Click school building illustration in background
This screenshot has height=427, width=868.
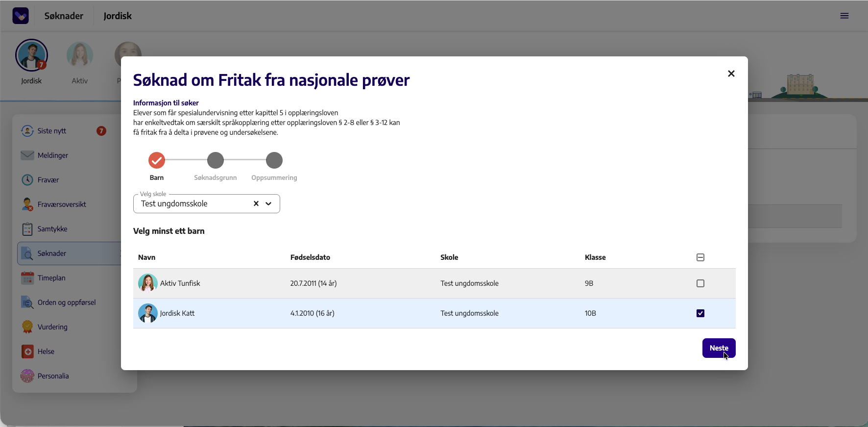point(800,85)
